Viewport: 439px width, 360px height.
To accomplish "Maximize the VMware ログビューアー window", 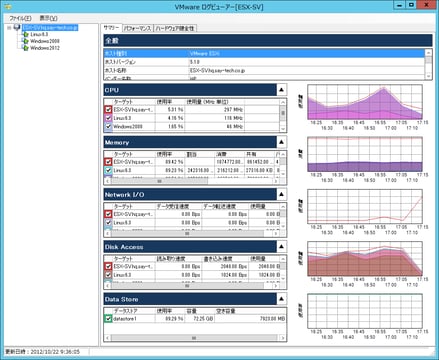I will (412, 5).
